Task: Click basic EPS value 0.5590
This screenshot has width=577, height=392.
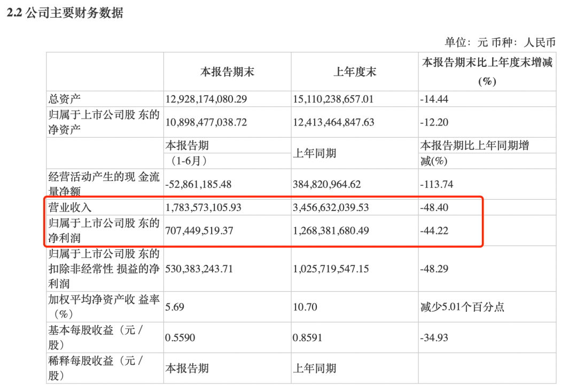Action: click(181, 338)
